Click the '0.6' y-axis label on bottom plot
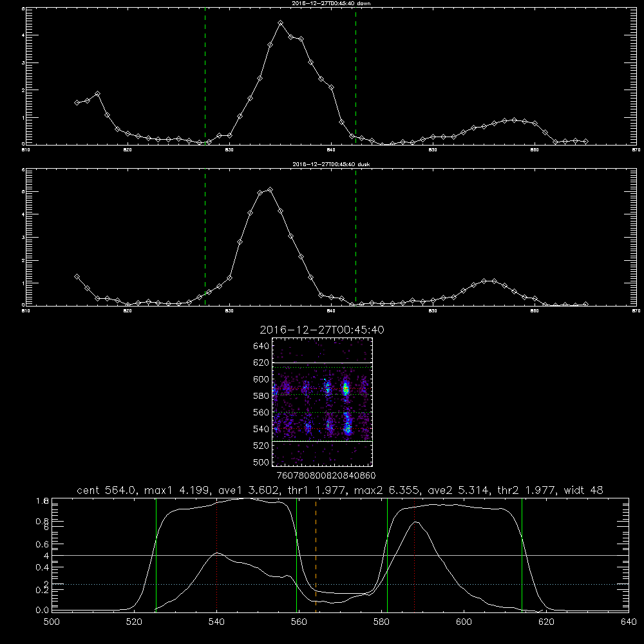 click(43, 544)
